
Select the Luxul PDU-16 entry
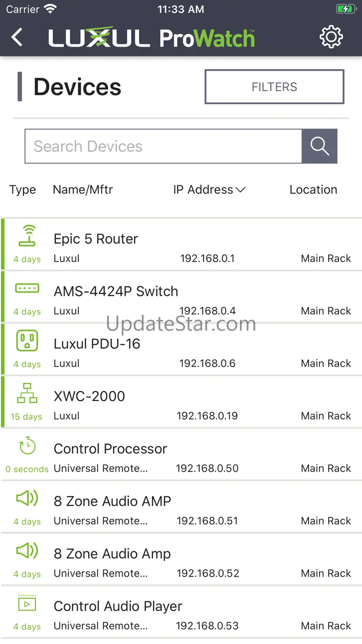[x=181, y=349]
